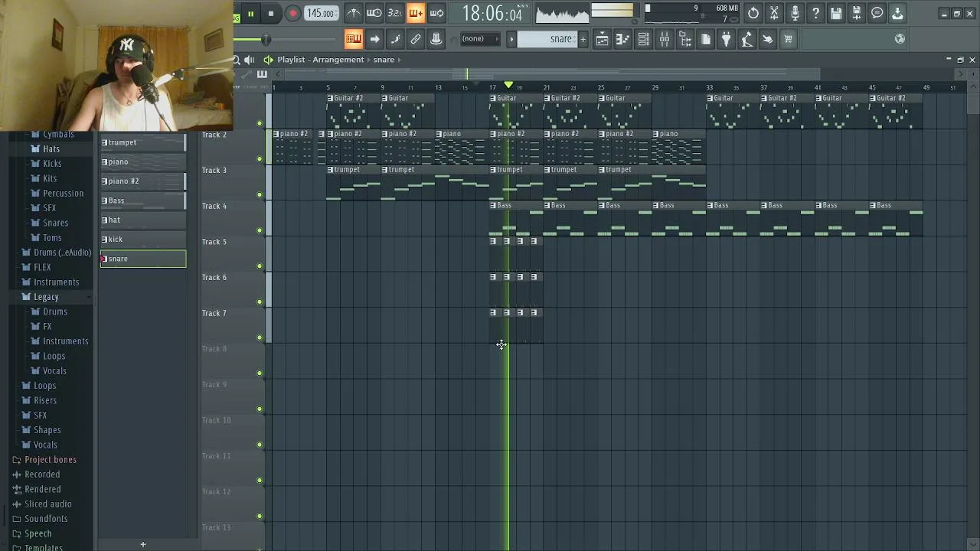Viewport: 980px width, 551px height.
Task: Open the pattern selector arrow before snare
Action: (x=511, y=39)
